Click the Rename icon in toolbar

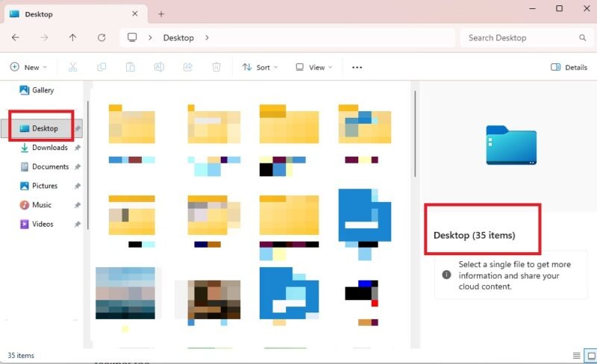tap(159, 67)
